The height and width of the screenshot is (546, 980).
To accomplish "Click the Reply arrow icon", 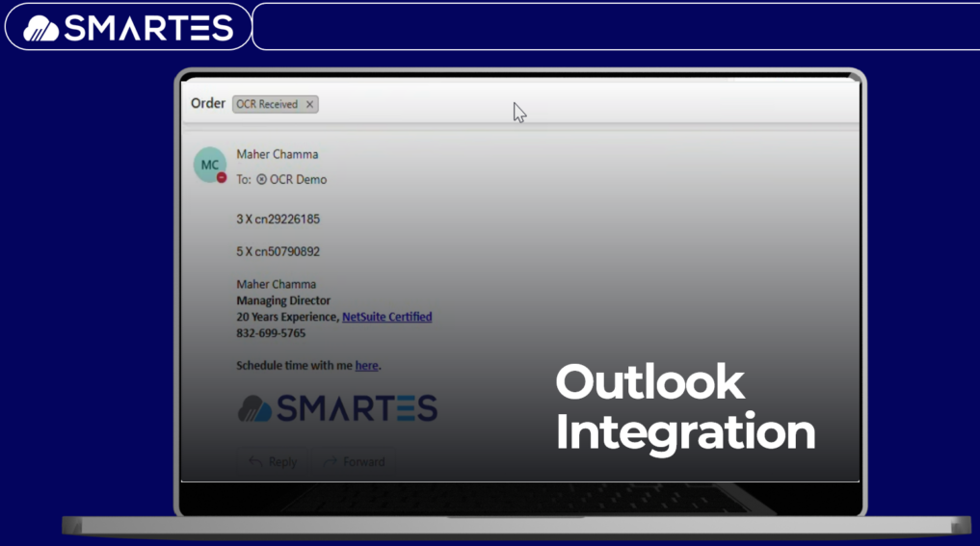I will pyautogui.click(x=255, y=462).
